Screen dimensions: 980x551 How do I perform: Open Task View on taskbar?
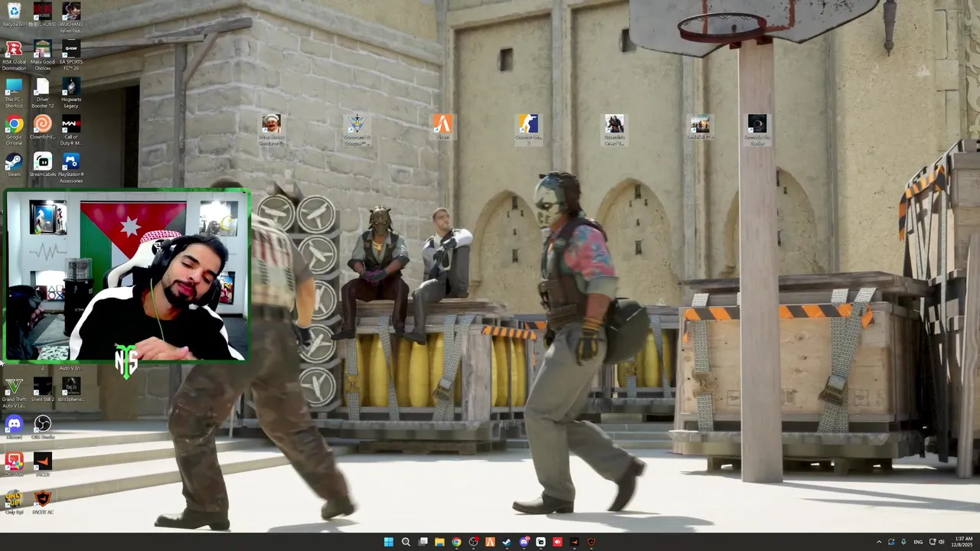[x=423, y=542]
